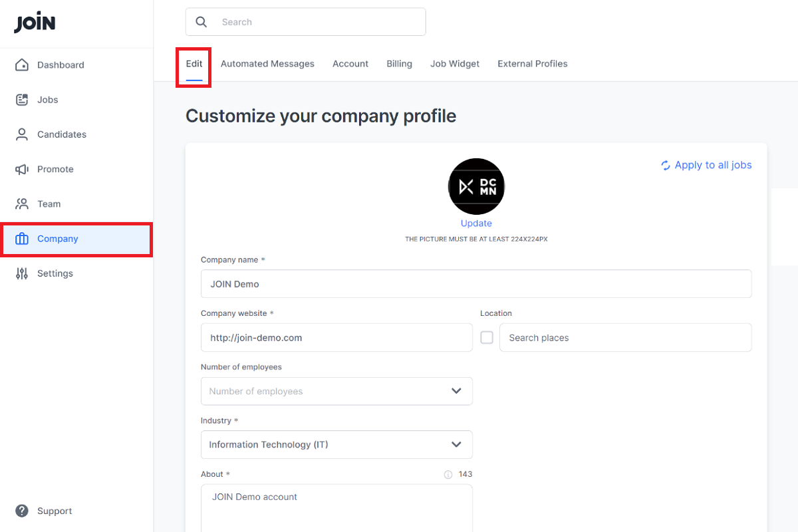This screenshot has width=798, height=532.
Task: Click Apply to all jobs
Action: [x=706, y=165]
